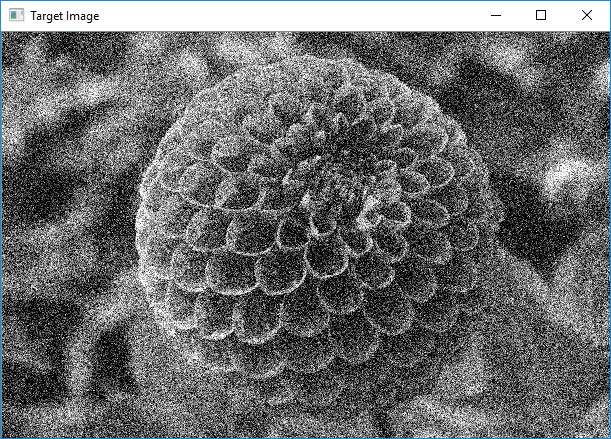
Task: Click the noisy dahlia flower image
Action: click(306, 234)
